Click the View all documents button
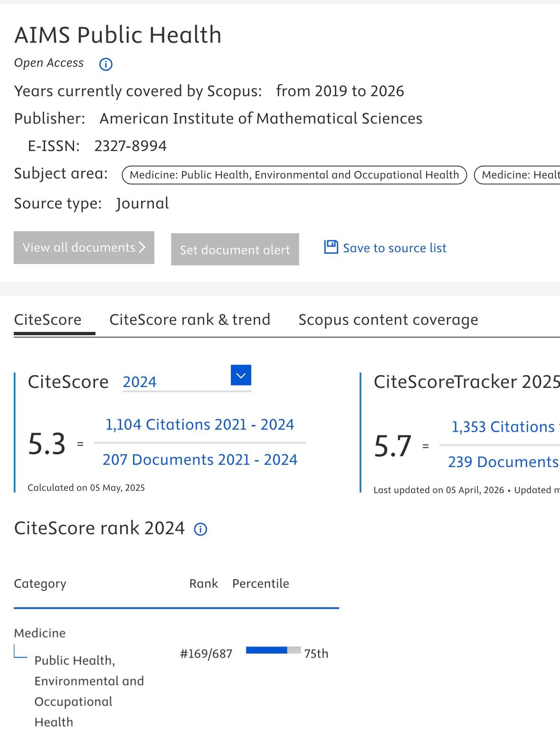The height and width of the screenshot is (744, 560). (84, 247)
